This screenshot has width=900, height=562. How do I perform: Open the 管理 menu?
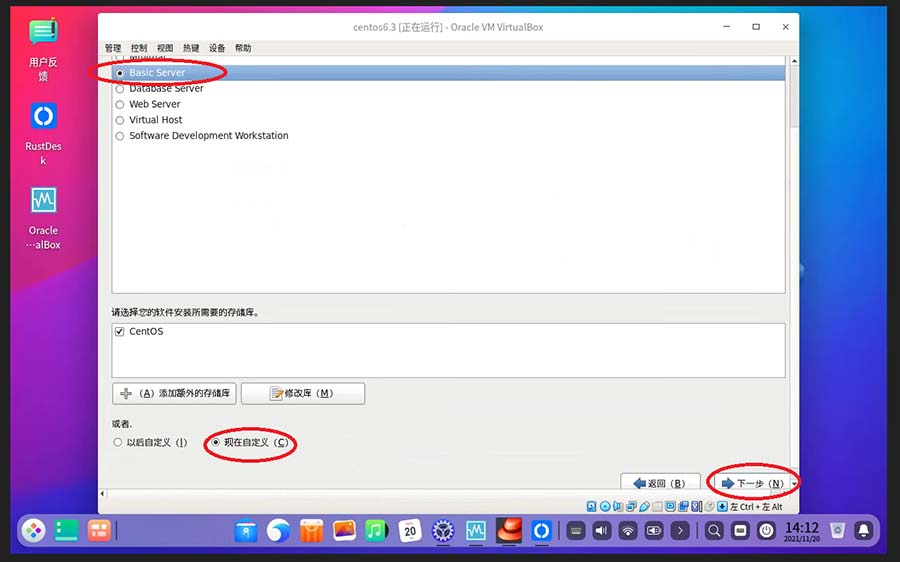(x=113, y=48)
